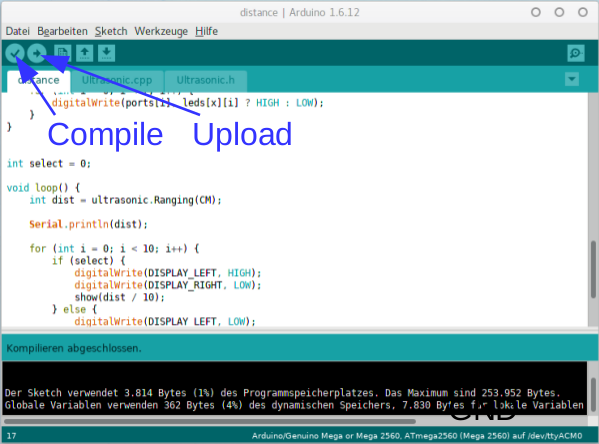Click the console vertical scrollbar

pos(593,395)
